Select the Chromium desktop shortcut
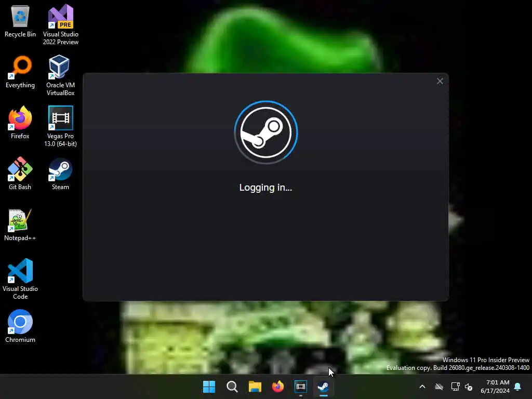532x399 pixels. (x=20, y=326)
